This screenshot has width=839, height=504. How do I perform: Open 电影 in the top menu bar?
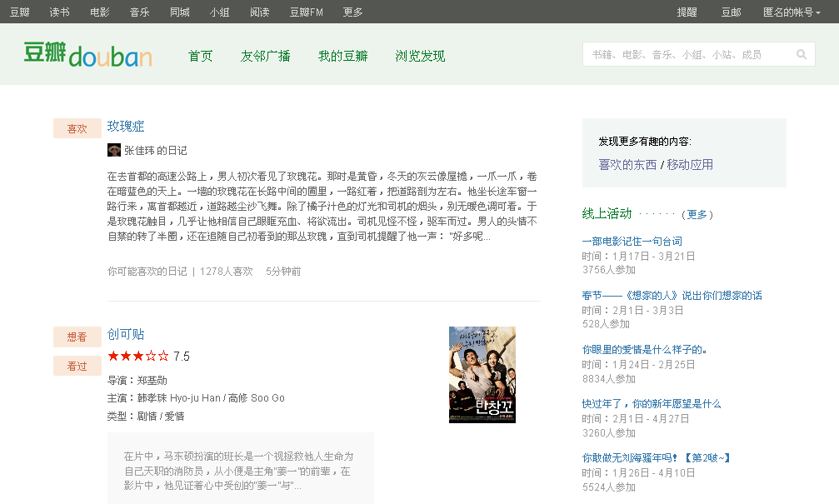100,12
